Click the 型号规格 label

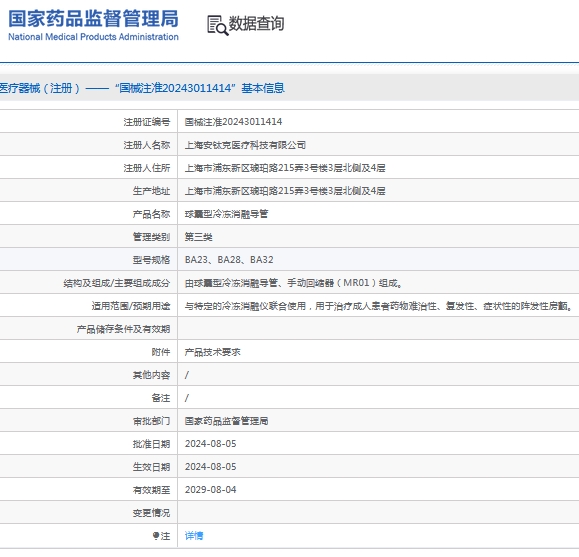point(151,260)
